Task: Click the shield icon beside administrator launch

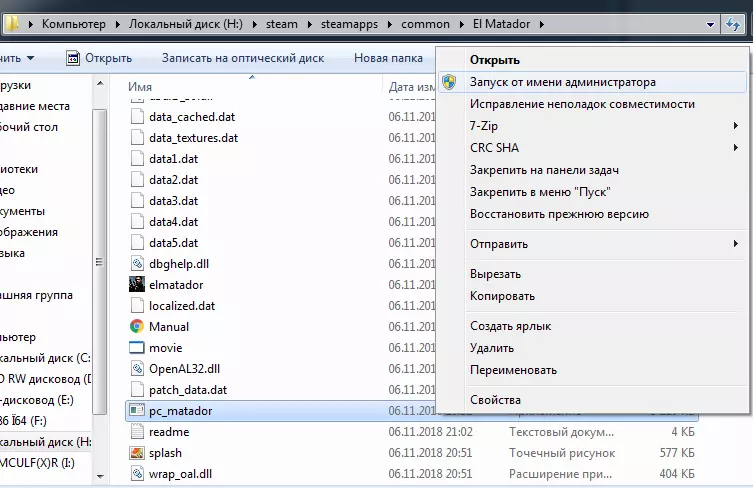Action: point(449,82)
